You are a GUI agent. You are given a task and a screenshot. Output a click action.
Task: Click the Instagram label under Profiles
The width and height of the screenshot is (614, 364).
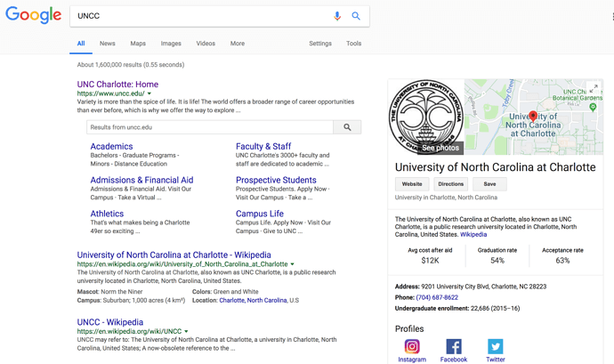(412, 360)
